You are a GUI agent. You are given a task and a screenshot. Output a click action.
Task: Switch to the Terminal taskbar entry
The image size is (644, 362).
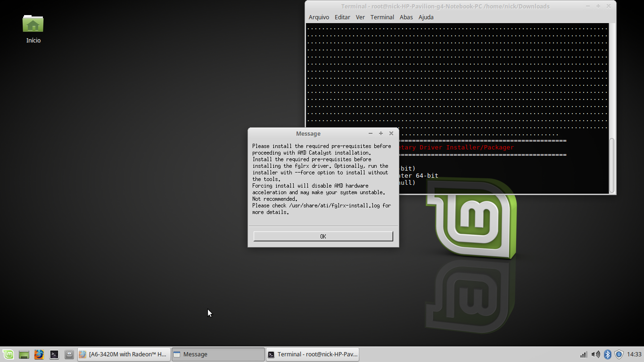coord(313,354)
